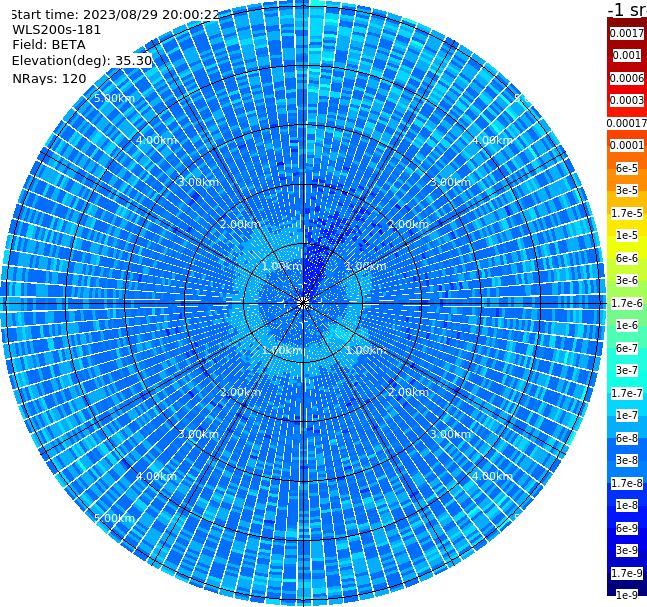Click the 0.0001 colorbar label
Screen dimensions: 647x607
626,145
